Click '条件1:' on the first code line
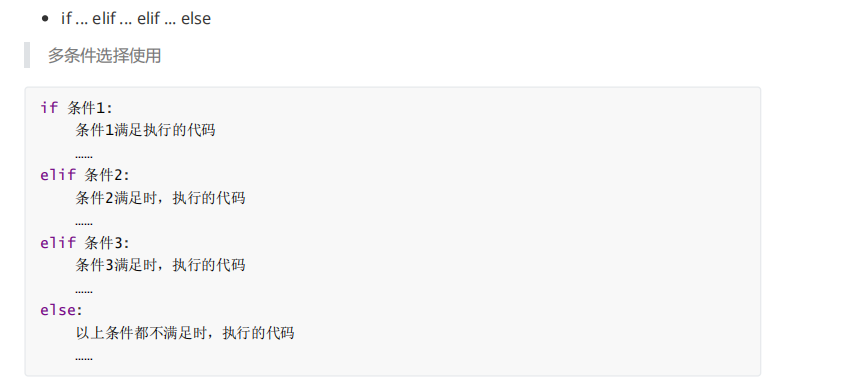Image resolution: width=855 pixels, height=388 pixels. (x=90, y=108)
